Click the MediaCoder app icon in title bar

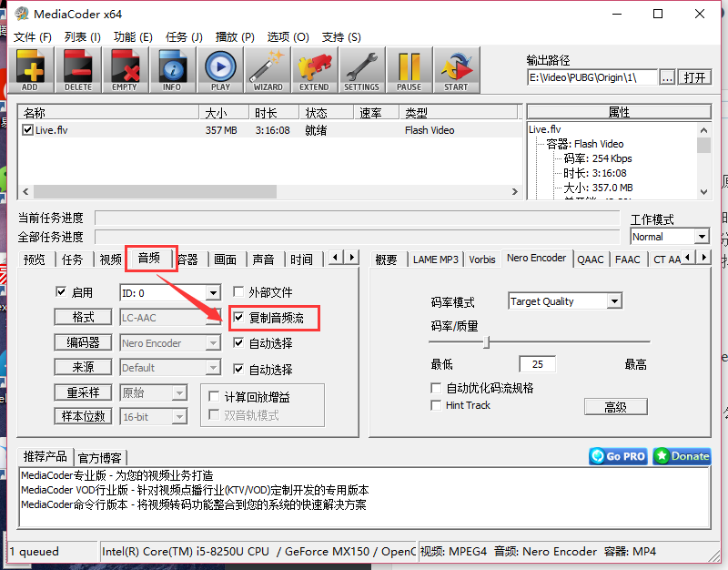21,14
